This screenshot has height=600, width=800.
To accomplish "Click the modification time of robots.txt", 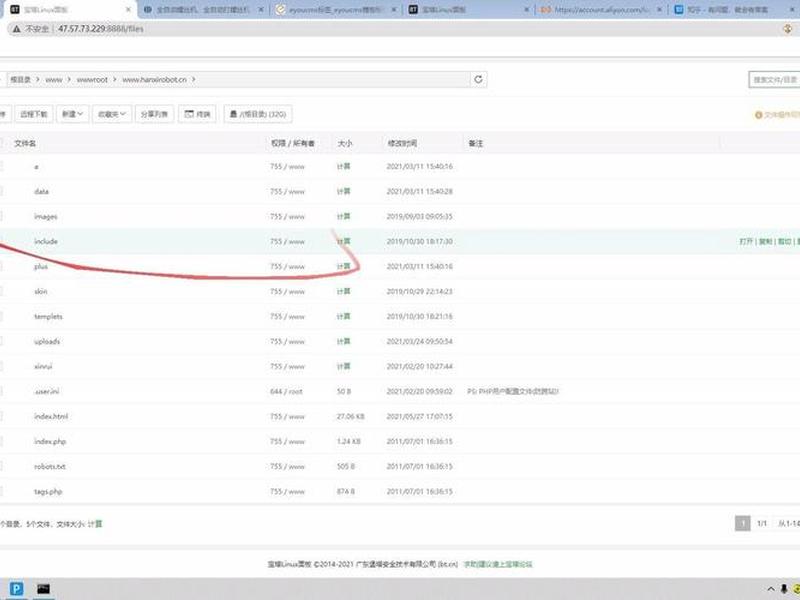I will coord(419,466).
